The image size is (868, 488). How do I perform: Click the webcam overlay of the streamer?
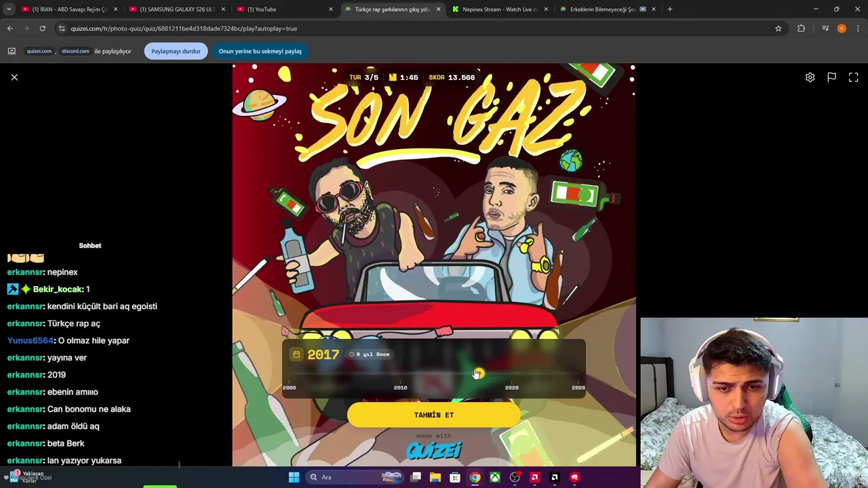pos(754,403)
